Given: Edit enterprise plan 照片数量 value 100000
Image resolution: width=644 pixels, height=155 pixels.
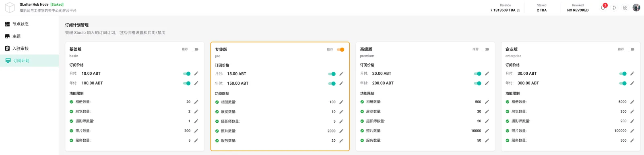Looking at the screenshot, I should coord(632,131).
